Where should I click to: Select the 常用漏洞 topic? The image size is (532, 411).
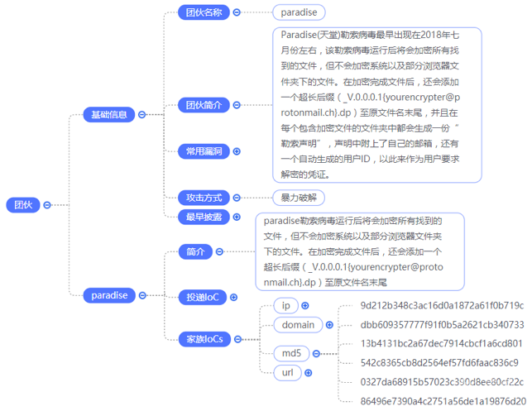pos(204,151)
